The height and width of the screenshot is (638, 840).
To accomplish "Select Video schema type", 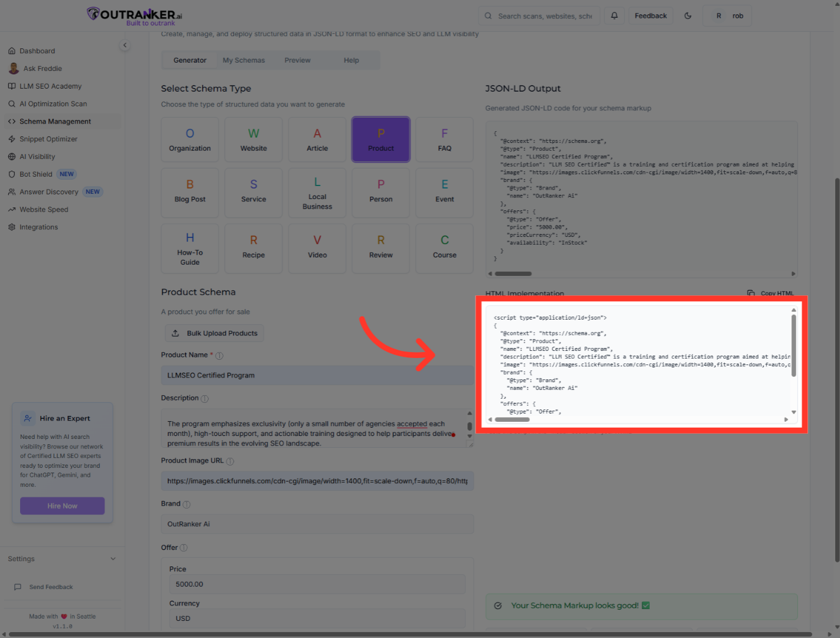I will pyautogui.click(x=317, y=248).
